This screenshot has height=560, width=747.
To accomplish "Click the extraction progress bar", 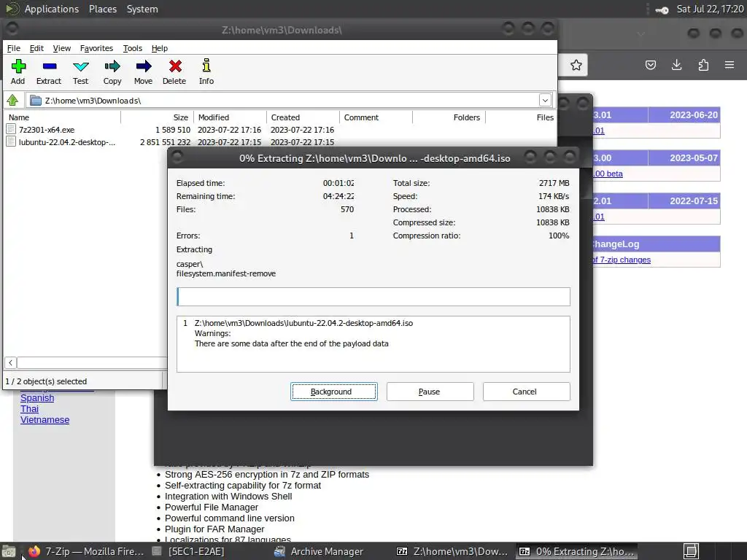I will click(x=373, y=297).
